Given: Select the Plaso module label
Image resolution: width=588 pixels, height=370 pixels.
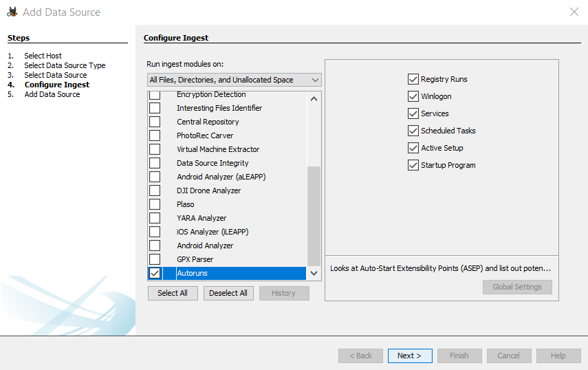Looking at the screenshot, I should click(x=186, y=204).
